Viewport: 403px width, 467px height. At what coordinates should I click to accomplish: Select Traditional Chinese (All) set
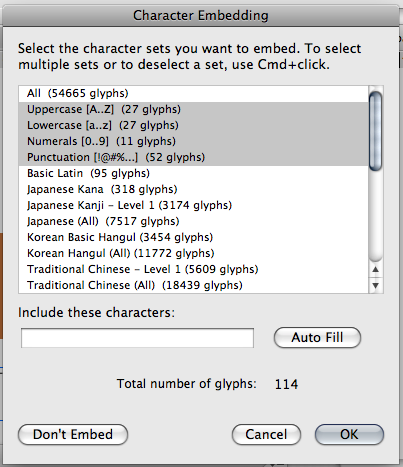coord(194,285)
